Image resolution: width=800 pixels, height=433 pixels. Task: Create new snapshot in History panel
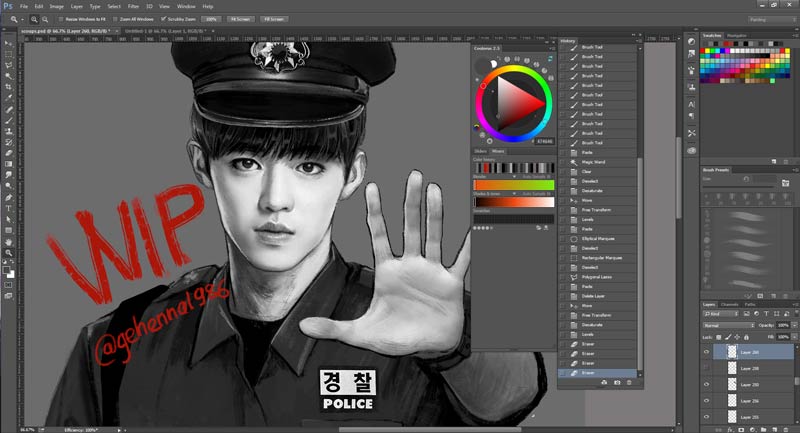617,383
